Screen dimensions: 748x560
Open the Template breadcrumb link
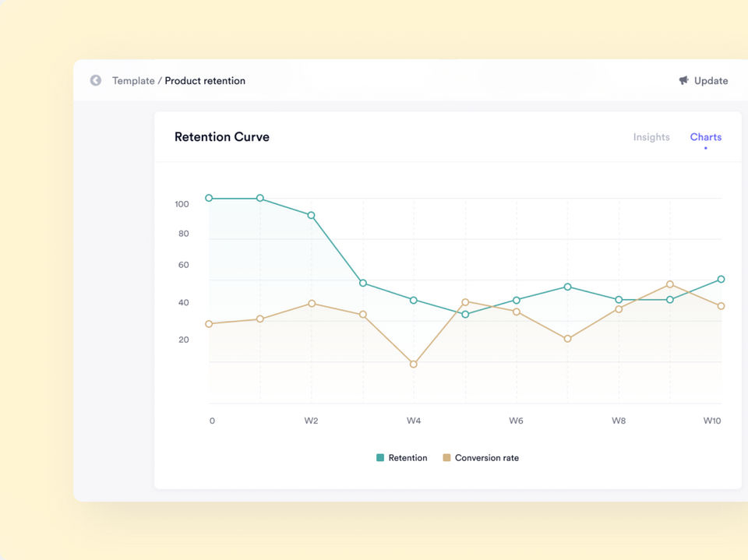[133, 81]
